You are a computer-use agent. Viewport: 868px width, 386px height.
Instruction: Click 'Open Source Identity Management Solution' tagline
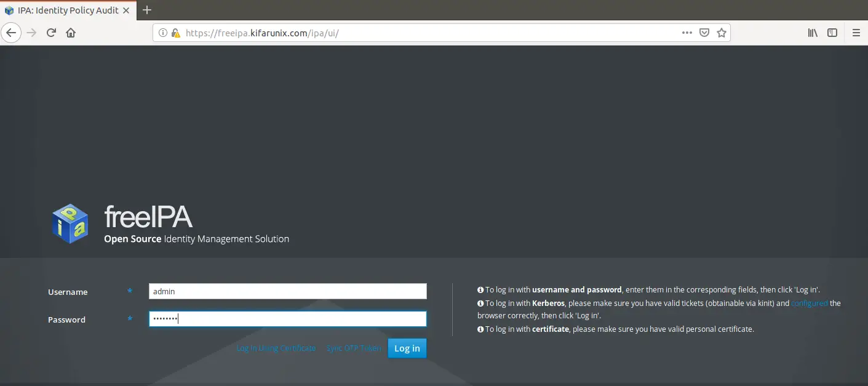click(x=196, y=239)
